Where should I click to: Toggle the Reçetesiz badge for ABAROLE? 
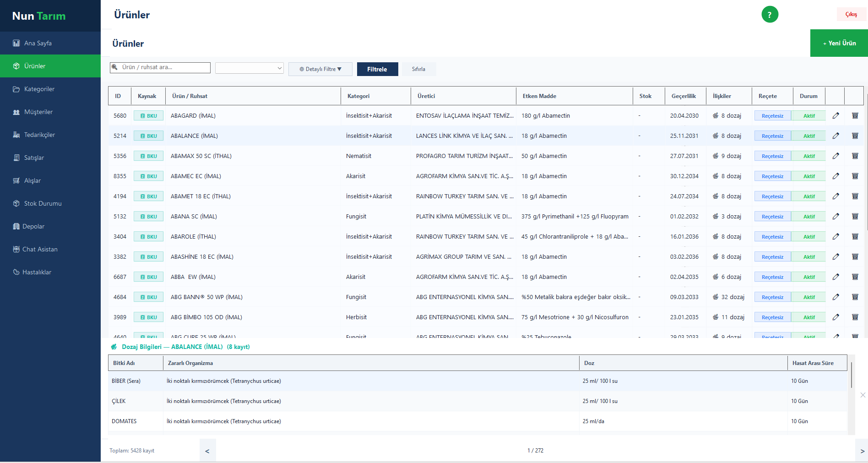(772, 237)
